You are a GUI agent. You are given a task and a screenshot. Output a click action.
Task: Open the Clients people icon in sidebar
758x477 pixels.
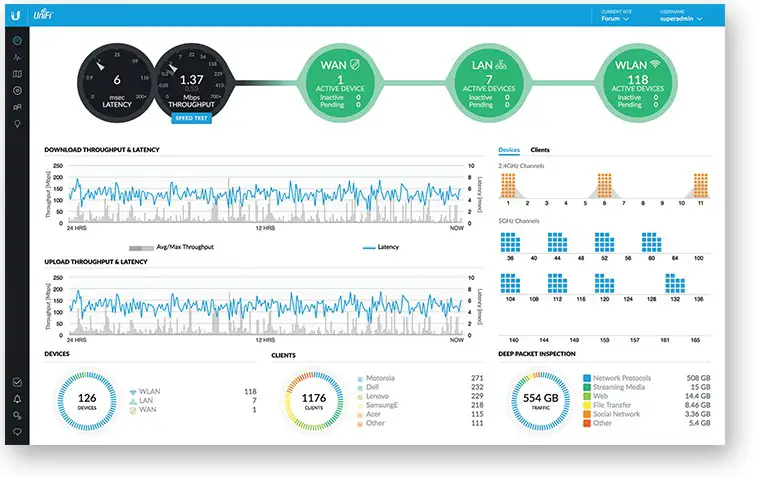[x=17, y=107]
